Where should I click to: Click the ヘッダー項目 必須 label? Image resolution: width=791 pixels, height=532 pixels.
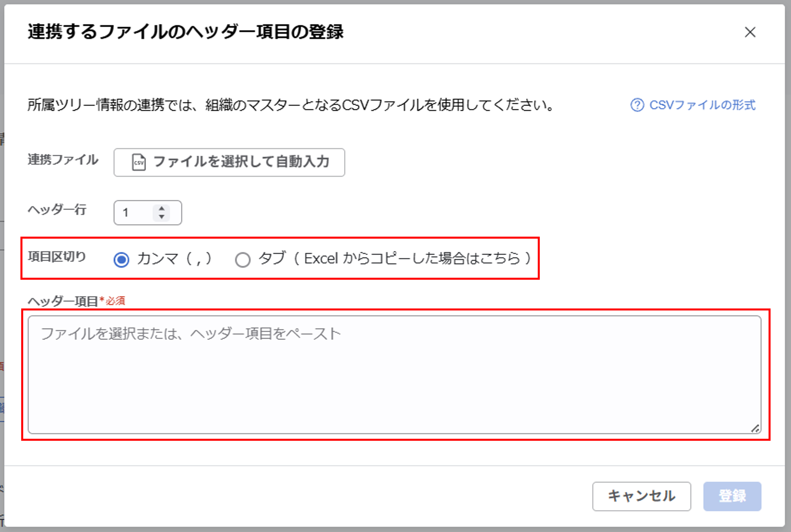pyautogui.click(x=76, y=301)
